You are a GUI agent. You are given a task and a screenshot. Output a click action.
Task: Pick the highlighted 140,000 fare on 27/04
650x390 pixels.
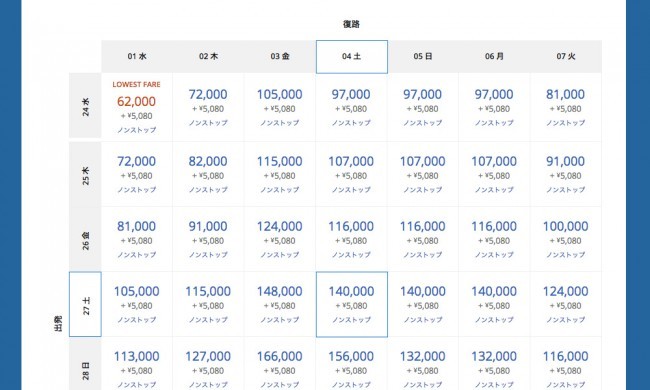tap(352, 304)
